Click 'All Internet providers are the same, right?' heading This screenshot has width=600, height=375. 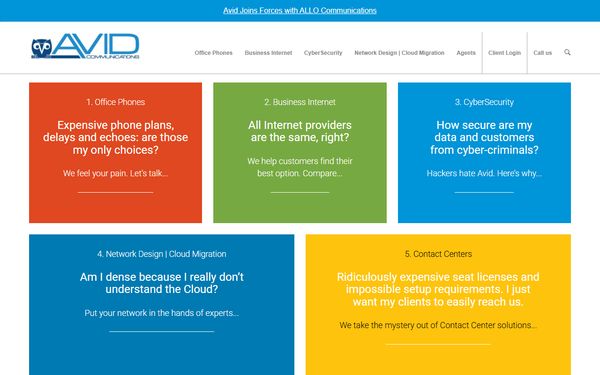coord(300,131)
